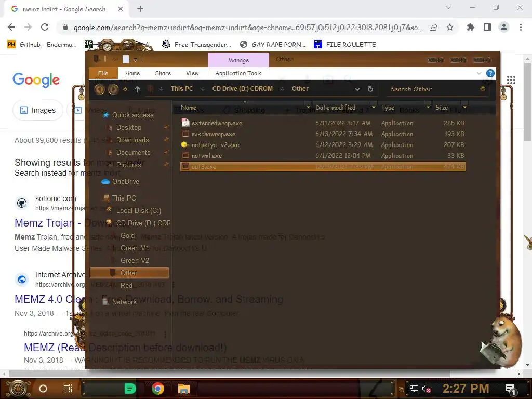Open Documents in navigation pane

point(133,153)
